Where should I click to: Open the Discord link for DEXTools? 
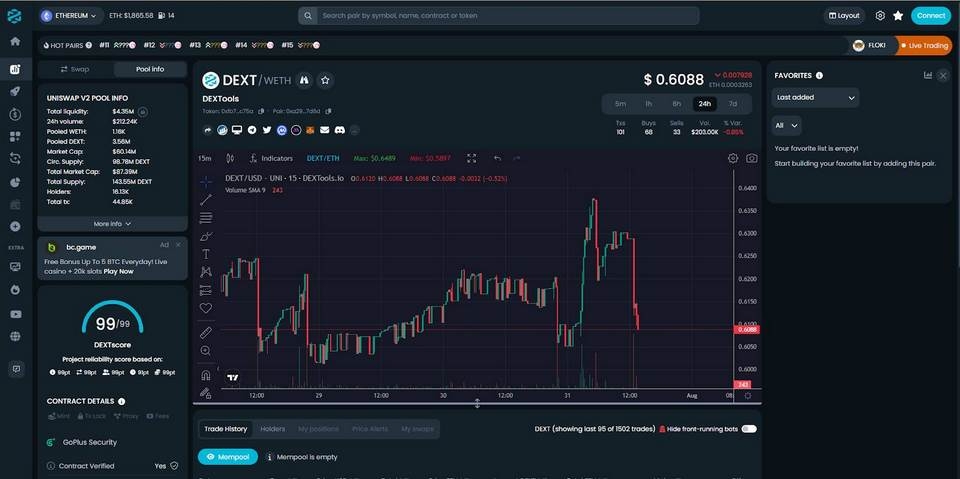click(340, 130)
